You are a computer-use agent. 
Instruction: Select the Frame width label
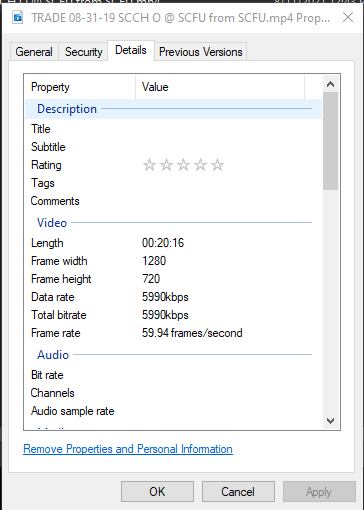coord(59,261)
